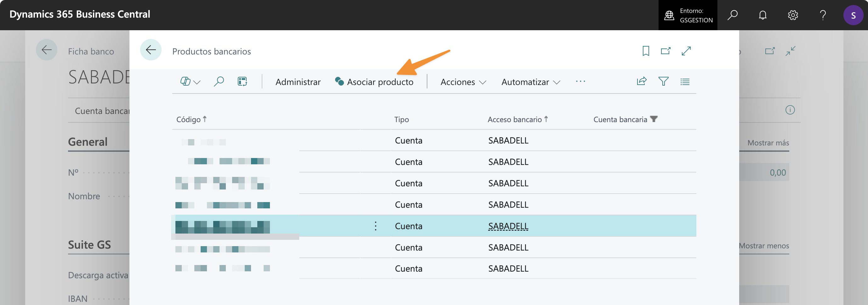Viewport: 868px width, 305px height.
Task: Open row options for the selected row
Action: coord(375,226)
